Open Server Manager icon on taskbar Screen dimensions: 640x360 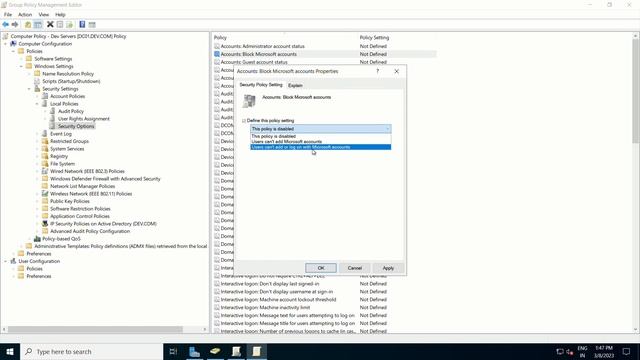(194, 351)
